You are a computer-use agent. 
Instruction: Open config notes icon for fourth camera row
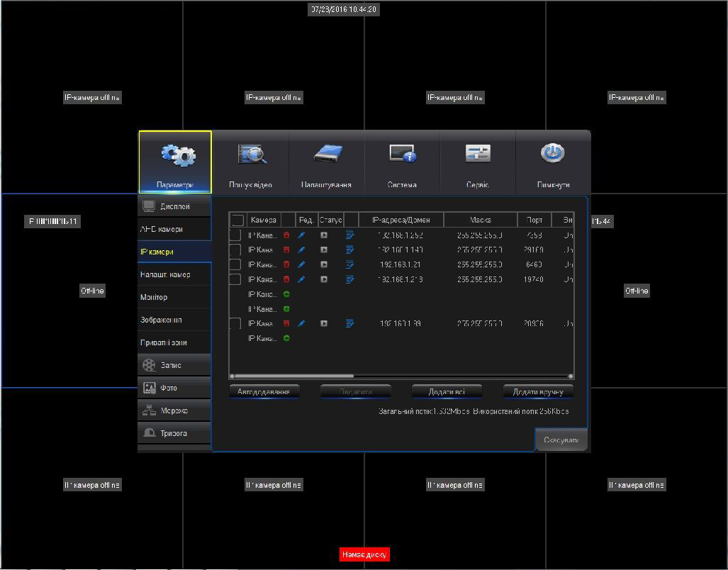[x=349, y=279]
